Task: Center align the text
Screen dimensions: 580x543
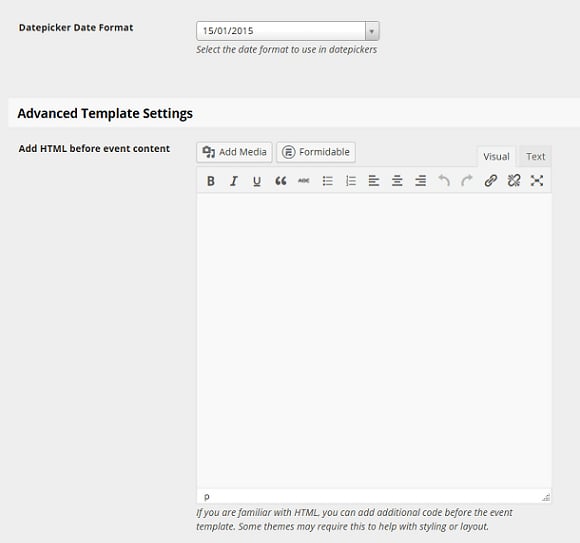Action: pos(397,181)
